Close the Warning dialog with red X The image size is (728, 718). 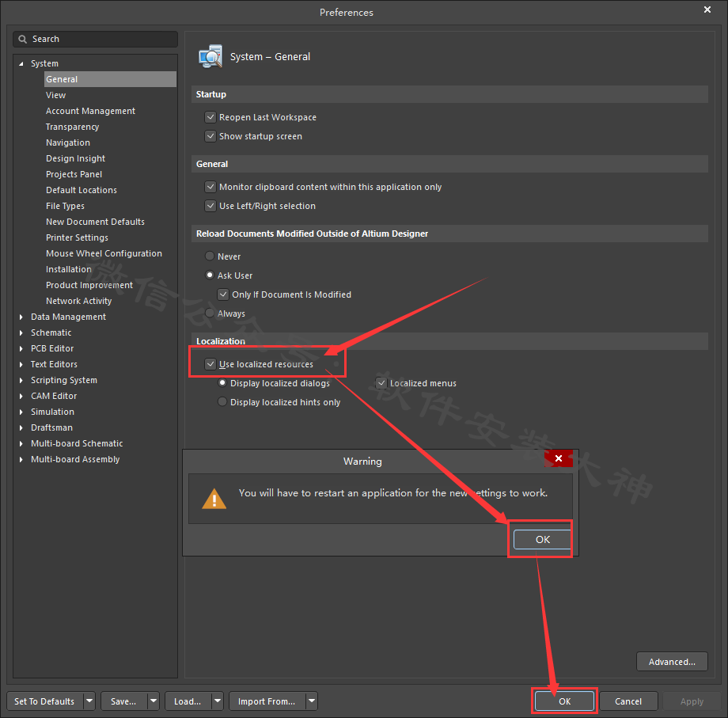559,458
